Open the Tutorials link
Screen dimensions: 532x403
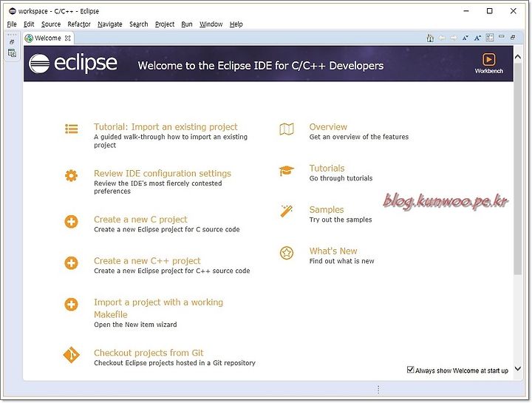tap(327, 168)
